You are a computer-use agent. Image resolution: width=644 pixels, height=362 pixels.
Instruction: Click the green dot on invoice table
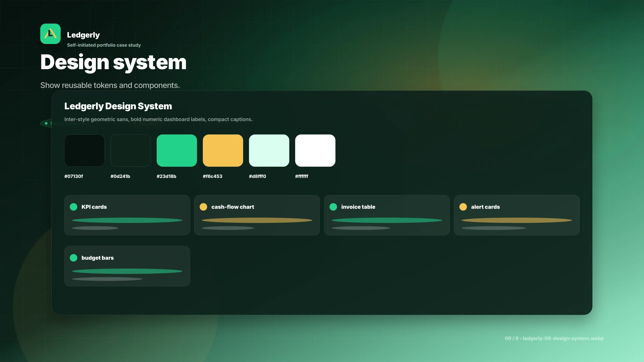(333, 207)
